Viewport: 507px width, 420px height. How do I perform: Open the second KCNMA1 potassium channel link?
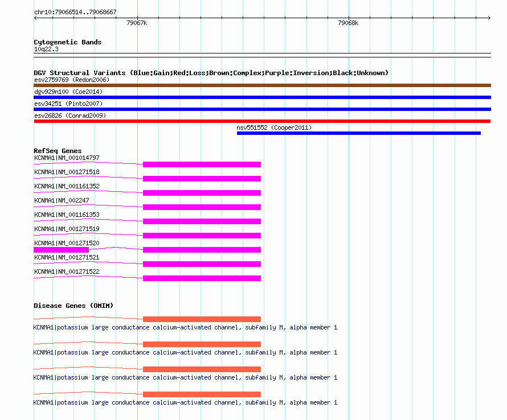pos(185,353)
